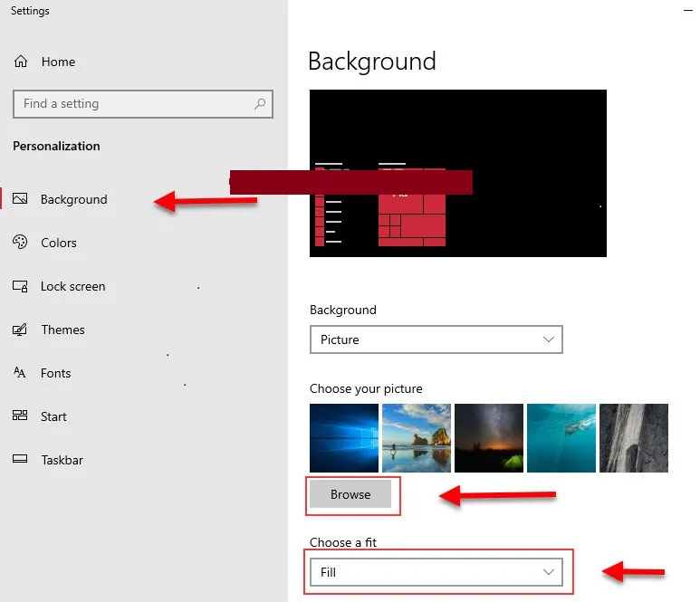Switch to the Themes settings page
This screenshot has width=700, height=602.
click(x=62, y=330)
